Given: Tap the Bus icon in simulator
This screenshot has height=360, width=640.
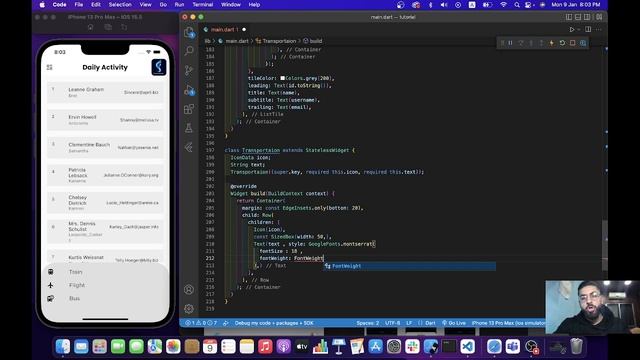Looking at the screenshot, I should (x=51, y=298).
